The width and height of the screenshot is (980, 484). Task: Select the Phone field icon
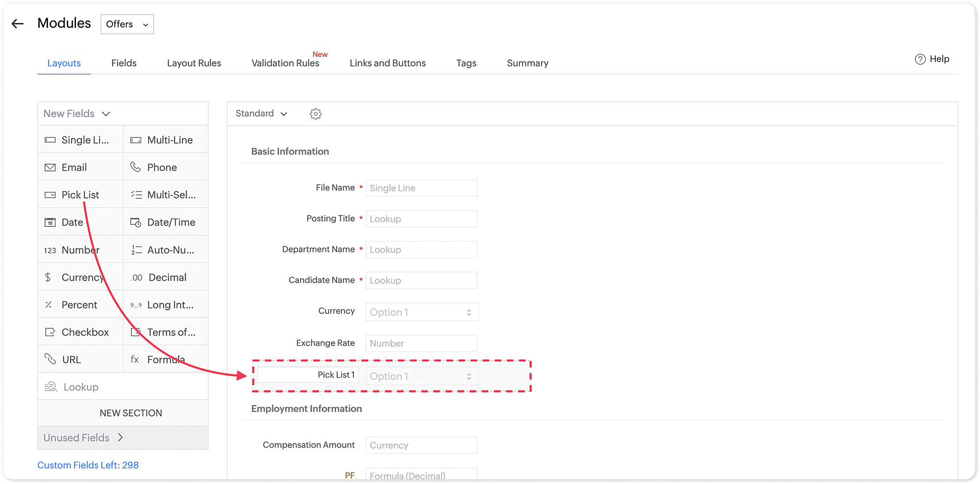136,167
